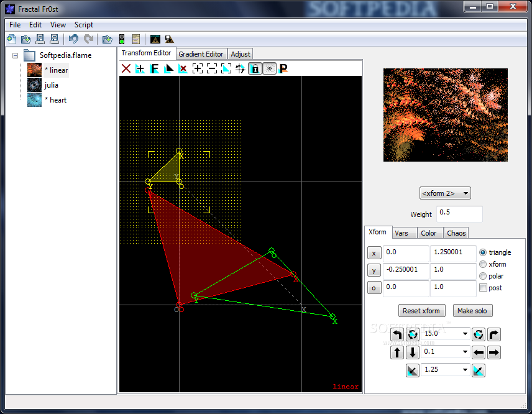
Task: Collapse the Softpedia.flame tree node
Action: pos(16,55)
